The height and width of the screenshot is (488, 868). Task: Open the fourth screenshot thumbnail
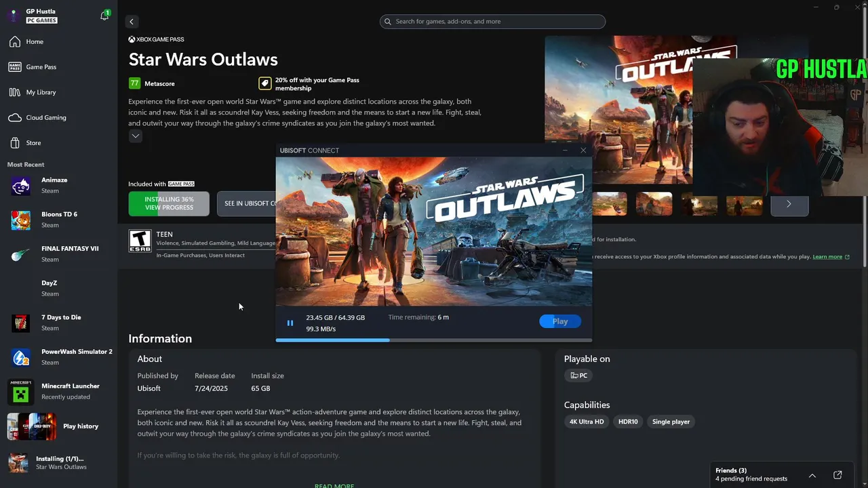click(x=745, y=203)
